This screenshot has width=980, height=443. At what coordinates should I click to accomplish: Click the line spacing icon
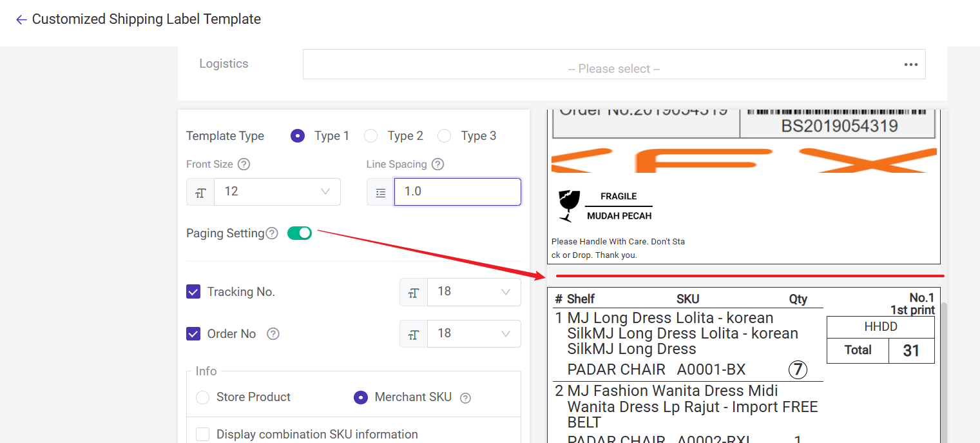[381, 192]
